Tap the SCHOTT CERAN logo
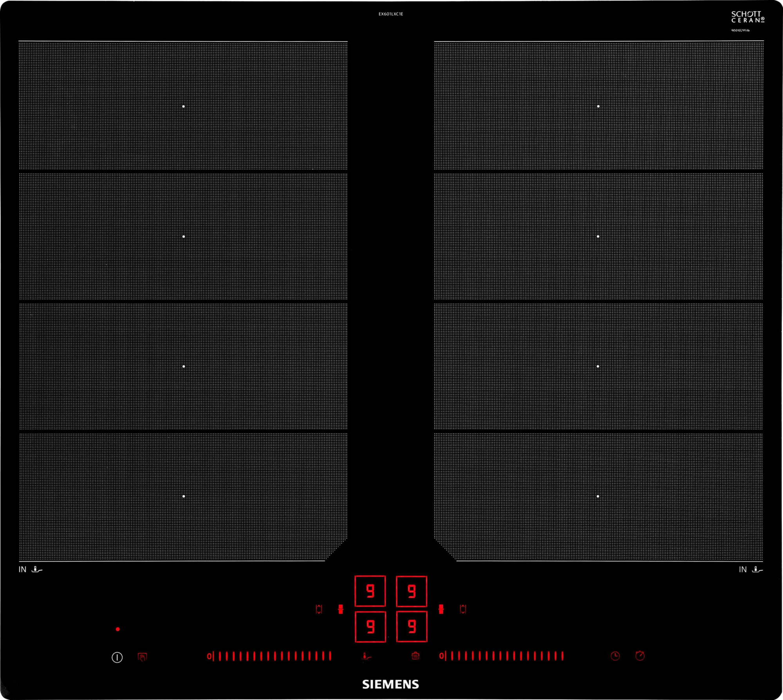The height and width of the screenshot is (700, 783). 747,17
